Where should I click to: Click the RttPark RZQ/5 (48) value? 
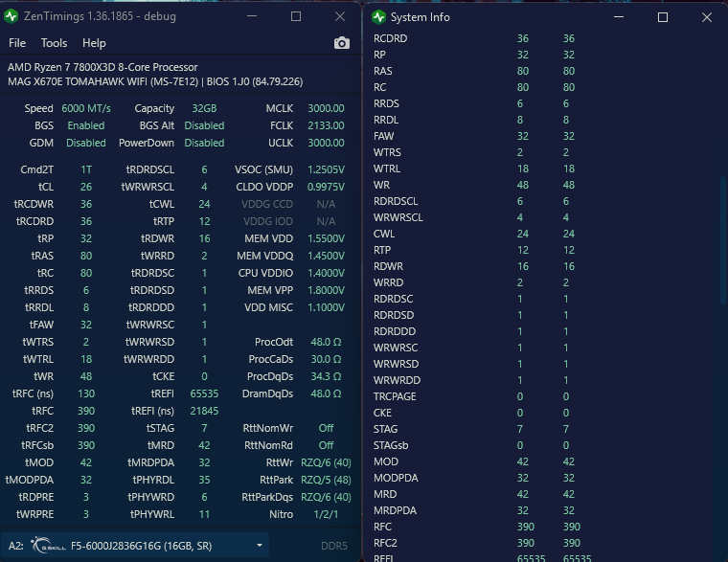326,480
